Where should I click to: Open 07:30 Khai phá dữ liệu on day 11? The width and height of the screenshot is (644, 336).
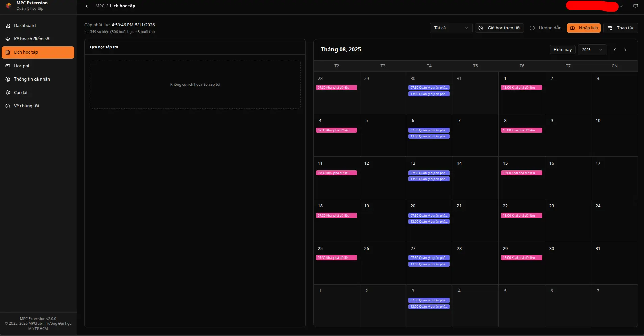(x=336, y=173)
